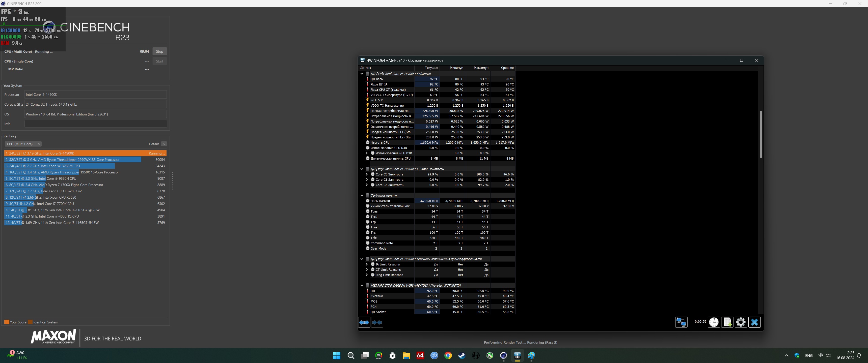This screenshot has height=363, width=868.
Task: Expand the Core C0 Занятость row
Action: pos(367,174)
